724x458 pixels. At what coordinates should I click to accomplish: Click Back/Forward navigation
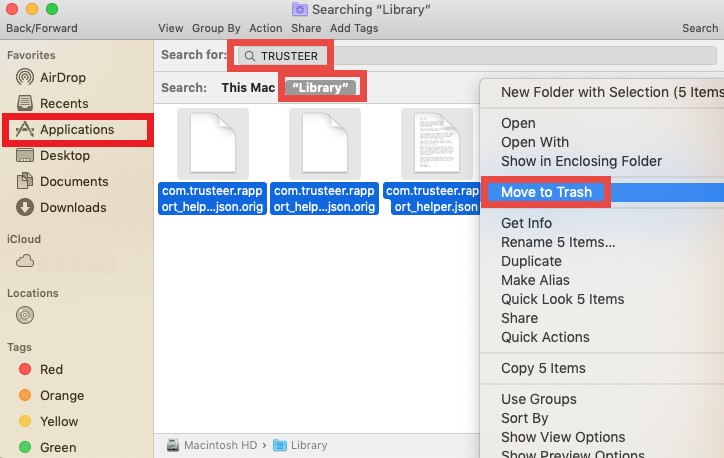(42, 28)
